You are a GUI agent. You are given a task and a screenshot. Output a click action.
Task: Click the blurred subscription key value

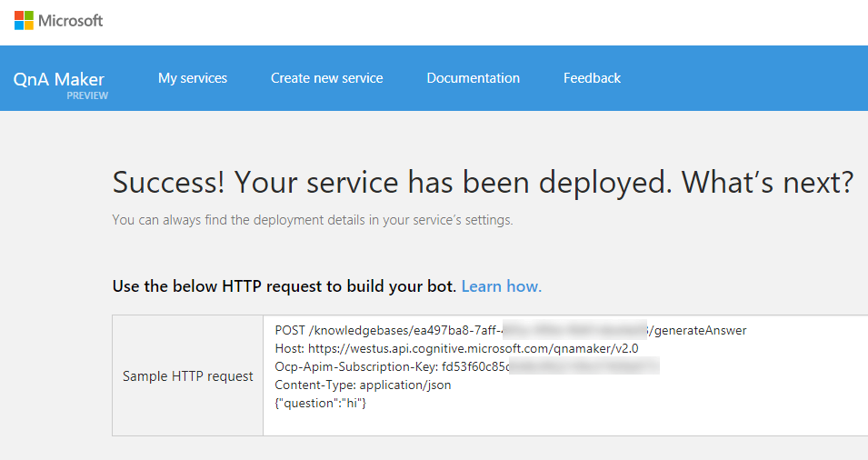[582, 366]
